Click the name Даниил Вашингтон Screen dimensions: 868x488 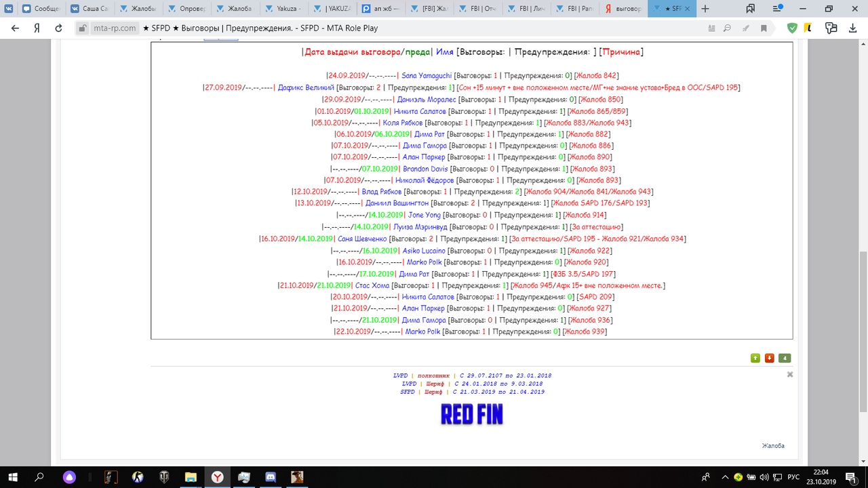397,203
